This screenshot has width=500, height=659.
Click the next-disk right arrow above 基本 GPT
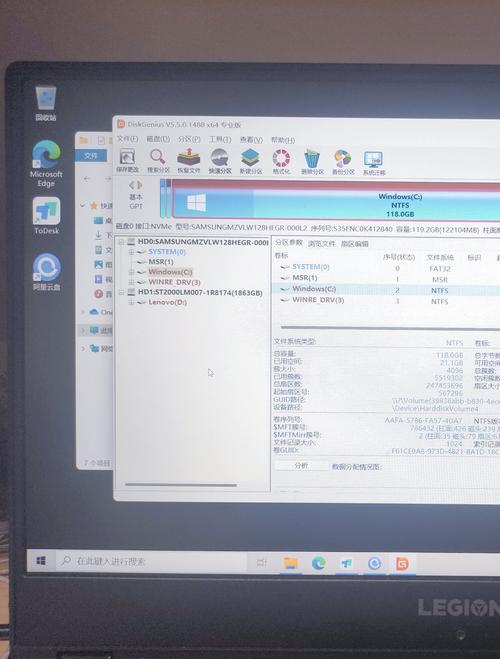[140, 185]
